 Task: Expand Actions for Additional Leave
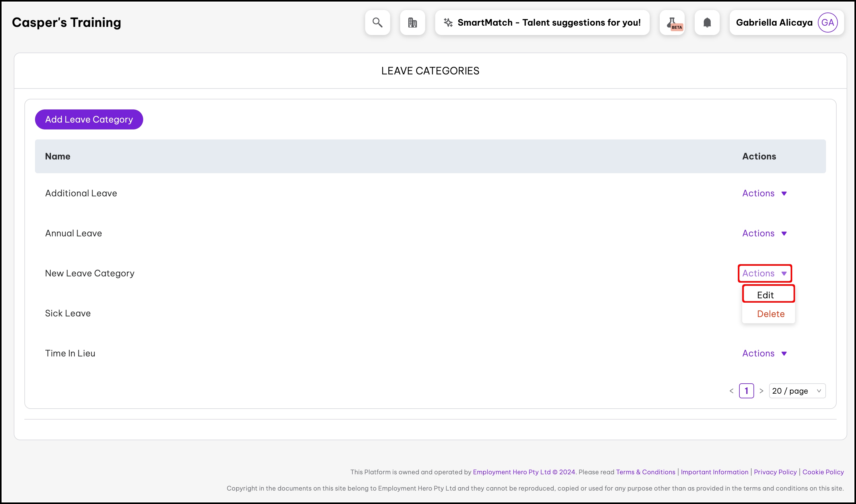pyautogui.click(x=764, y=193)
